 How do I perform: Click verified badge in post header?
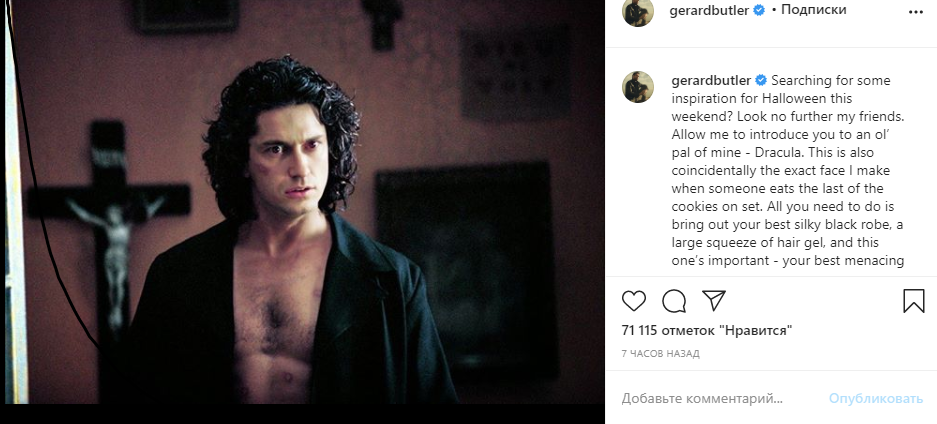click(x=759, y=10)
